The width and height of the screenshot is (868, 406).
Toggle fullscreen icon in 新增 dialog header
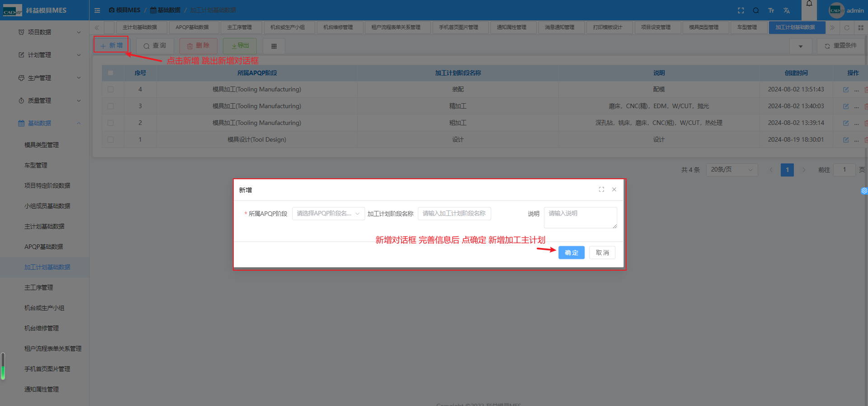click(x=601, y=190)
